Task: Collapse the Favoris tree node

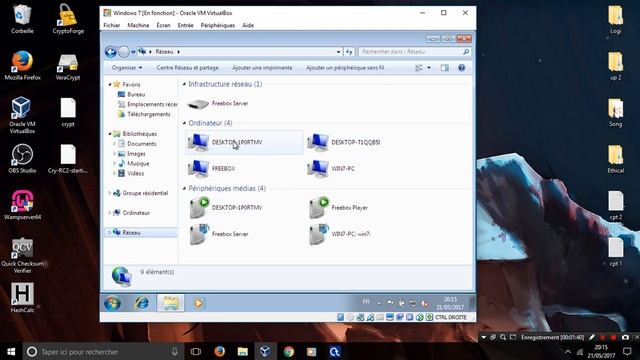Action: [x=110, y=84]
